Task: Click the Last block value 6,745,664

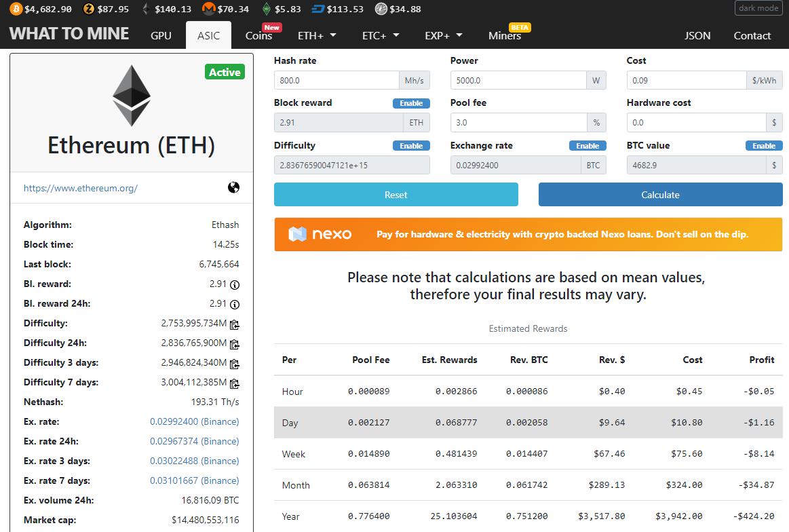Action: tap(219, 264)
